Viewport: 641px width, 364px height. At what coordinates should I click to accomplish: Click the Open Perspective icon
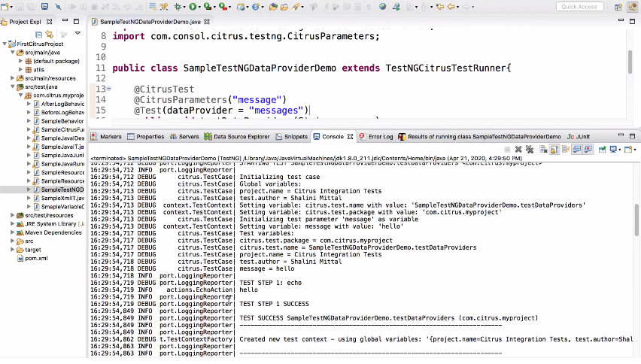pos(618,7)
